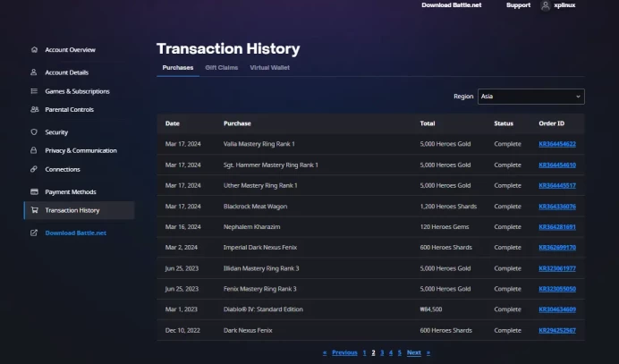Click the Account Overview home icon
619x364 pixels.
pyautogui.click(x=34, y=50)
